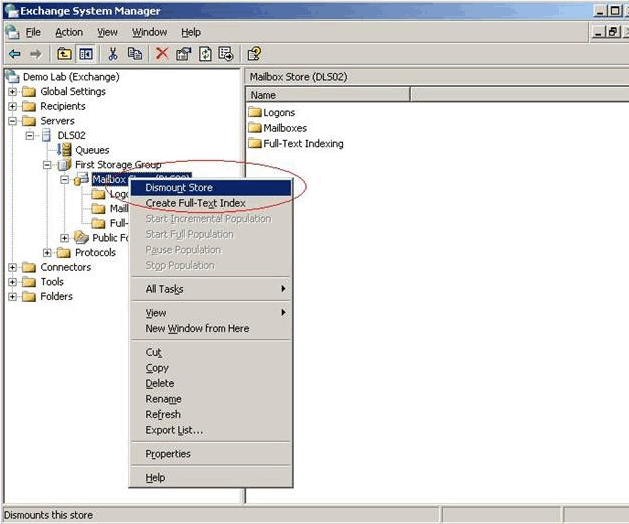Open the Window menu

150,32
